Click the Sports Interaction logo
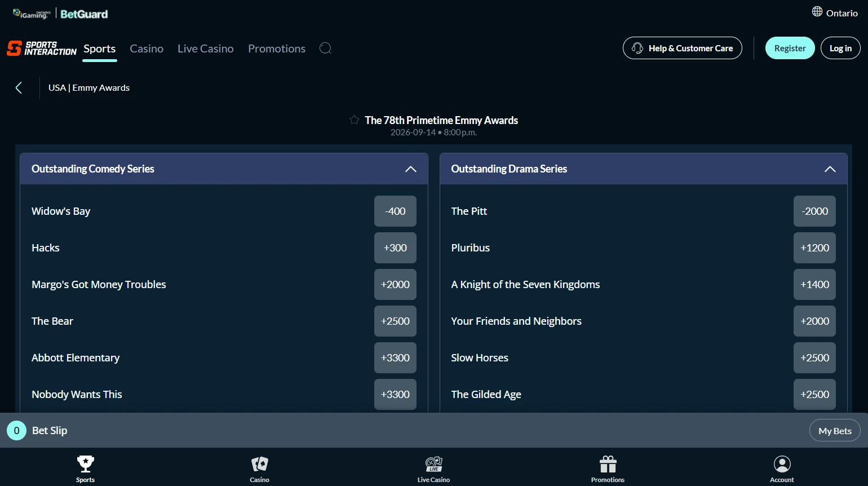The image size is (868, 486). (x=42, y=48)
